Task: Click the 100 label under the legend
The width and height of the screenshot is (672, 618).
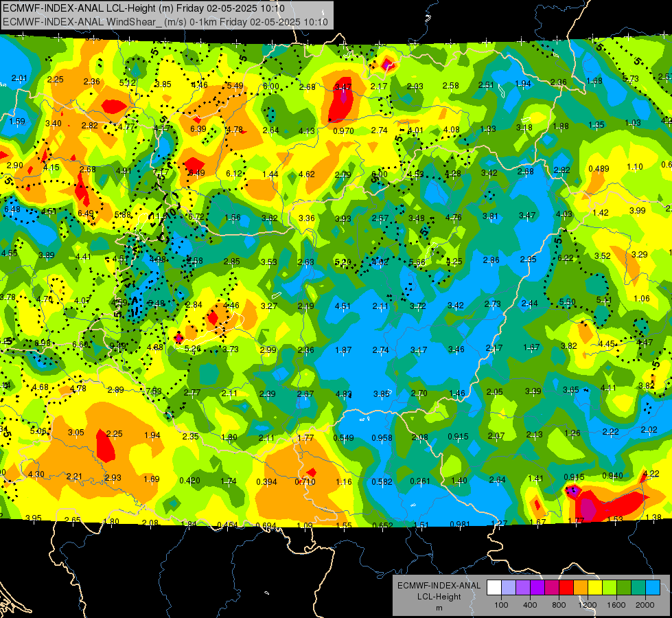Action: tap(501, 605)
